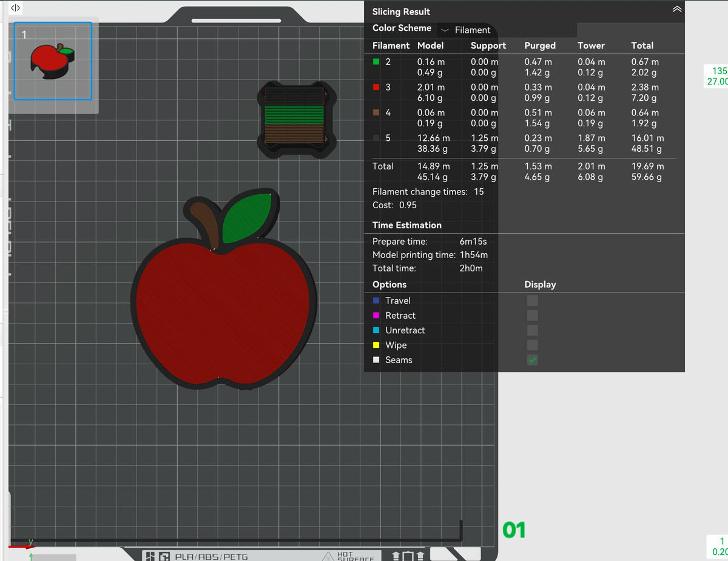Enable the Unretract display checkbox
The height and width of the screenshot is (561, 728).
pos(532,330)
